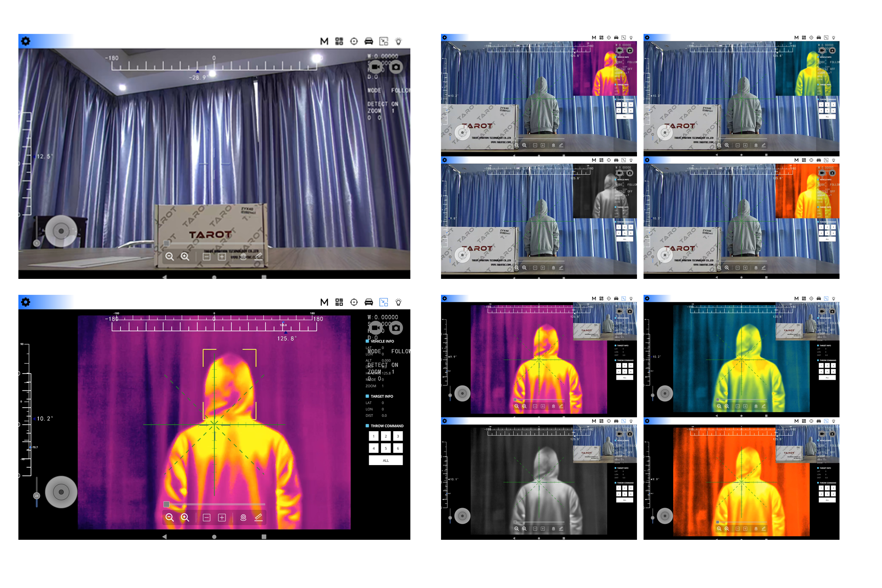Screen dimensions: 882x588
Task: Click gray joystick pad in large thermal view
Action: click(61, 492)
